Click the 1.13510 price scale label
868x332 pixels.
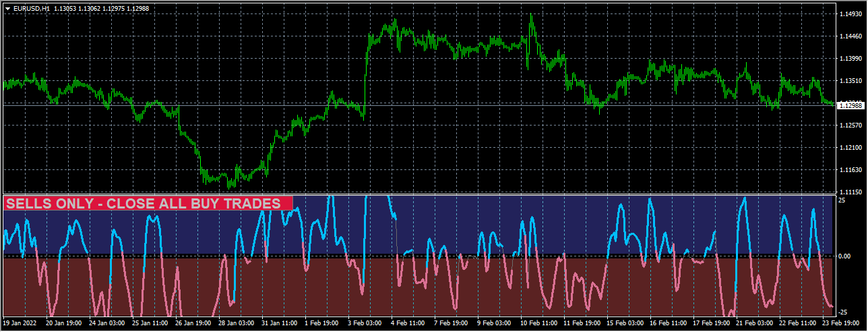point(849,80)
